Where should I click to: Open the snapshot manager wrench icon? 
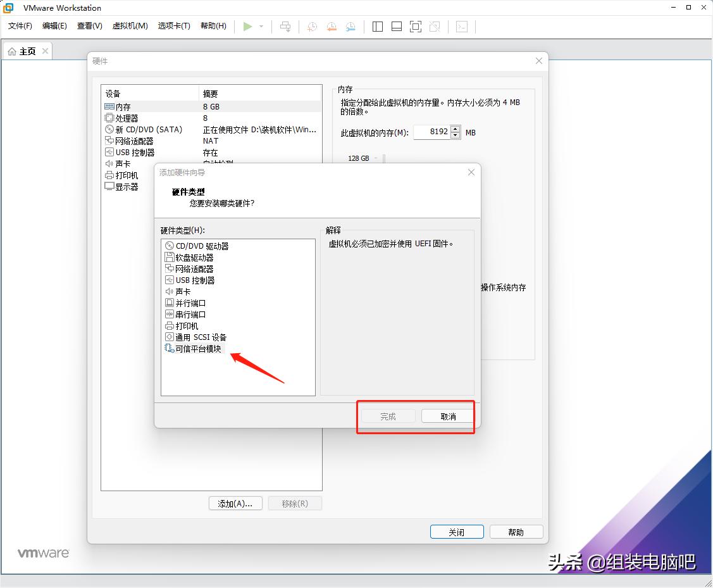coord(350,26)
